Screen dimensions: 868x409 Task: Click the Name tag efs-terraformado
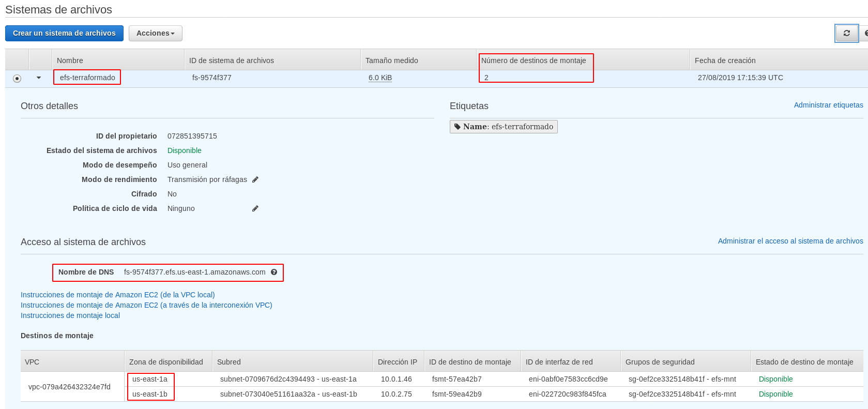(504, 127)
